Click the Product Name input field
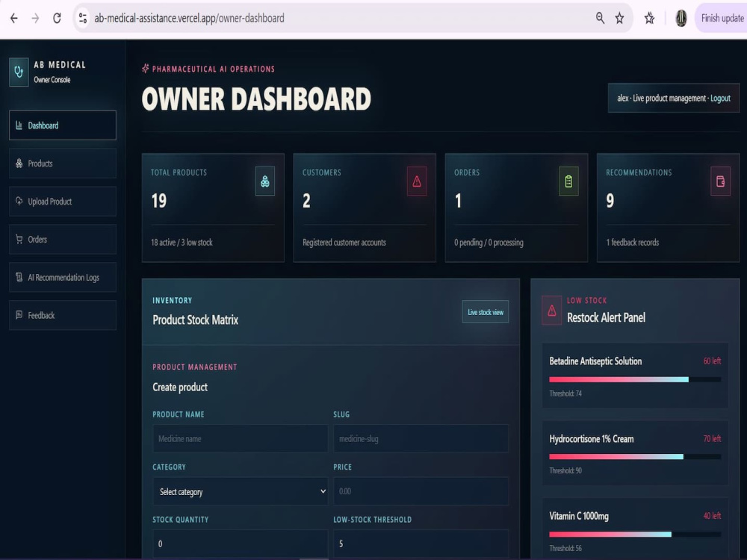747x560 pixels. (x=240, y=438)
